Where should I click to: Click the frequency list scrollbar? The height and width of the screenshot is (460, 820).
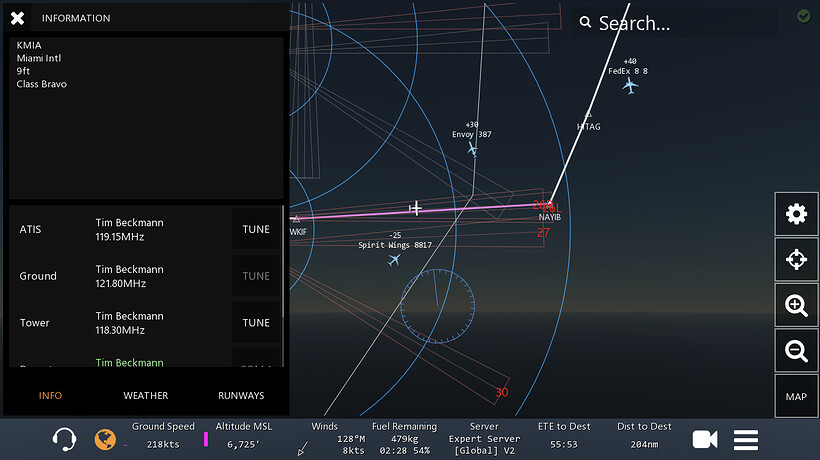tap(283, 261)
